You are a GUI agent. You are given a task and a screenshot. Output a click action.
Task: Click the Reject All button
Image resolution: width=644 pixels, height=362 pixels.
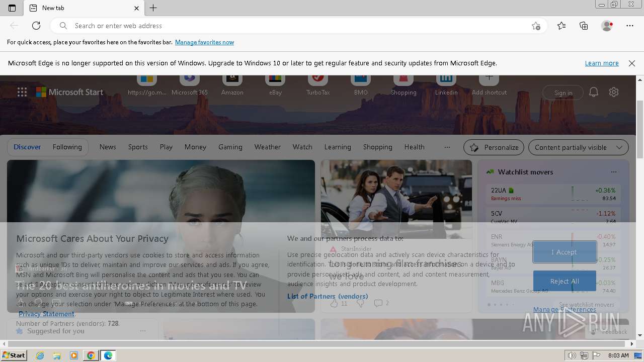coord(565,281)
